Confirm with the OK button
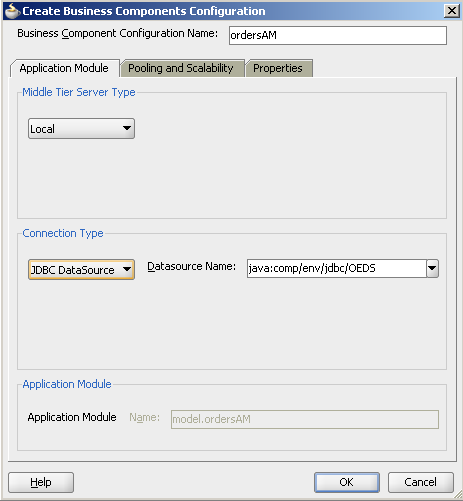Screen dimensions: 463x501 tap(347, 482)
